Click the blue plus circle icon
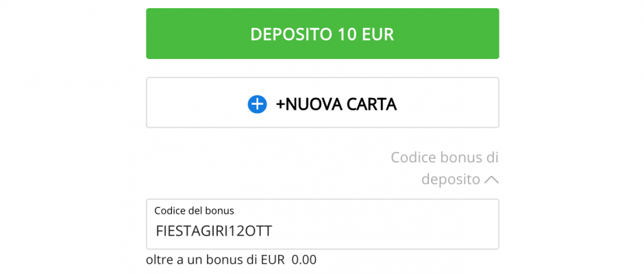Screen dimensions: 644x274 [x=257, y=104]
